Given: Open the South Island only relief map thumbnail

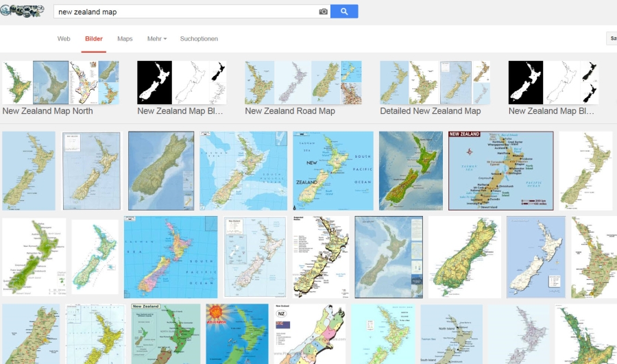Looking at the screenshot, I should pyautogui.click(x=161, y=171).
